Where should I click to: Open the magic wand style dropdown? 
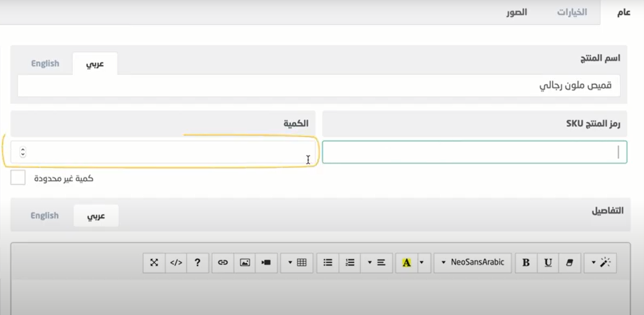point(600,262)
